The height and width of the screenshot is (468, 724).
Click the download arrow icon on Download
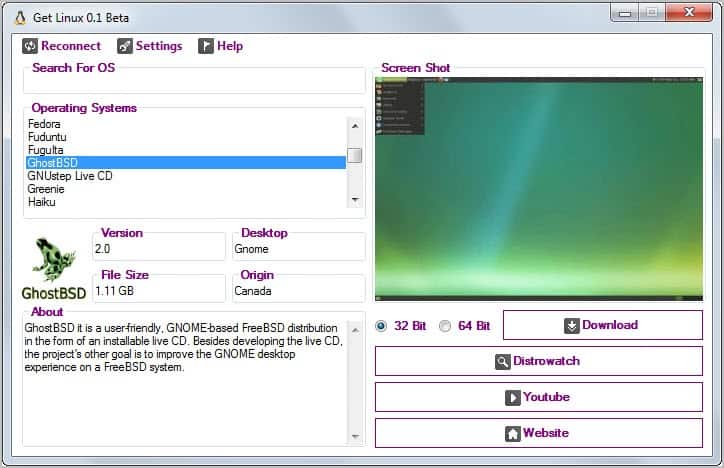click(572, 325)
